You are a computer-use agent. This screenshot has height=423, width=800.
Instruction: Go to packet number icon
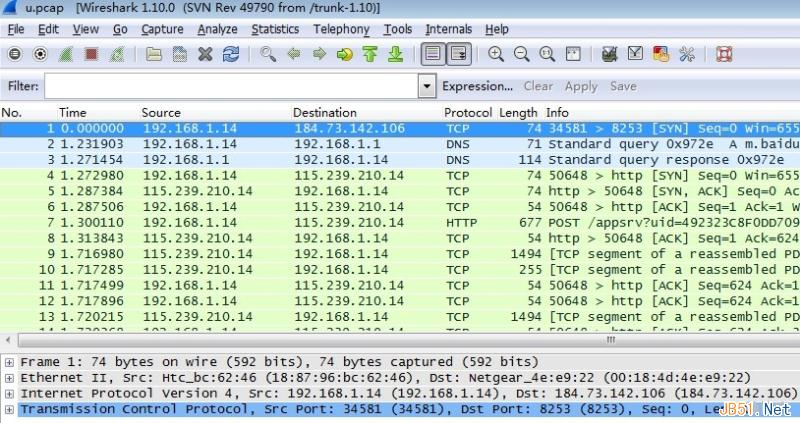pyautogui.click(x=345, y=54)
